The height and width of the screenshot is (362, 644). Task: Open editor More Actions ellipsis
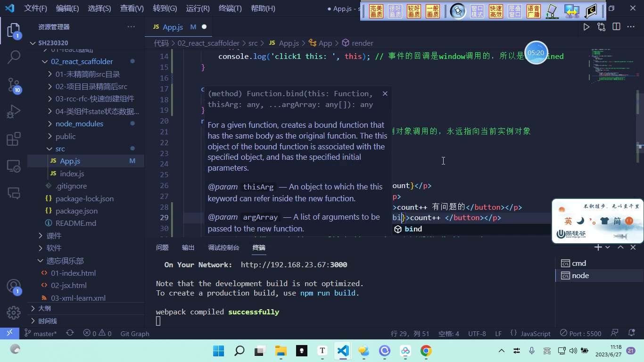click(631, 27)
